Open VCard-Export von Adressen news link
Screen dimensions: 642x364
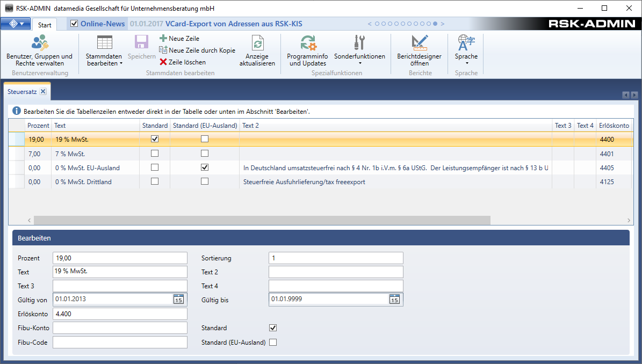(234, 24)
